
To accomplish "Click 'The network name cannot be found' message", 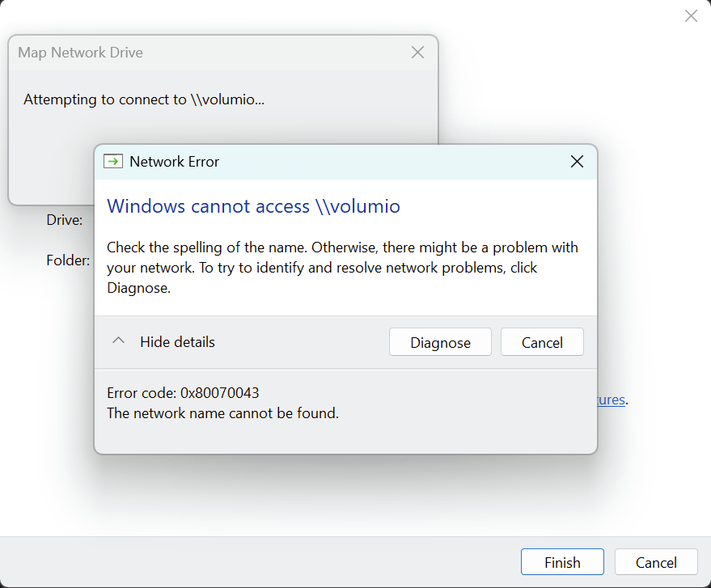I will (222, 413).
